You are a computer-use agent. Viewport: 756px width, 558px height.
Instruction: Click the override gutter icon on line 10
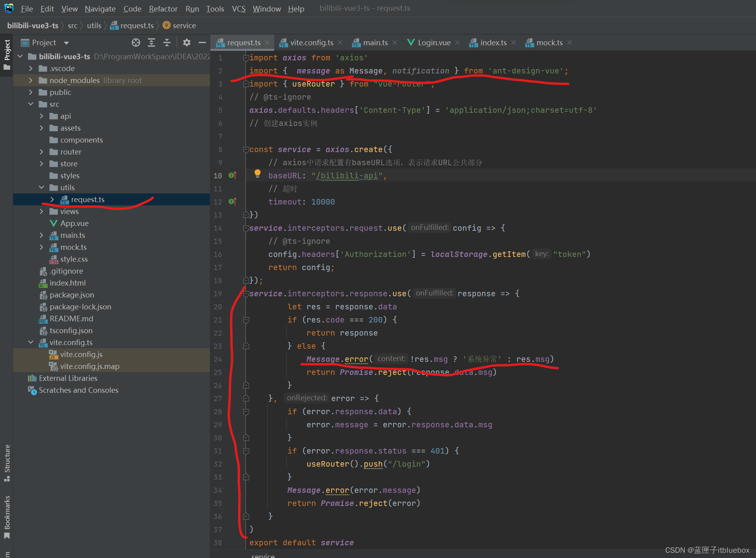233,176
